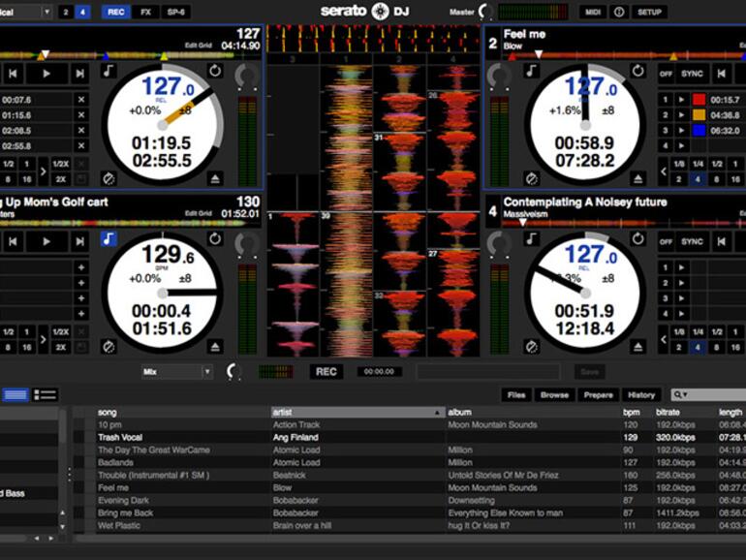Toggle keylock note icon on Feel me deck
The image size is (746, 560).
530,71
